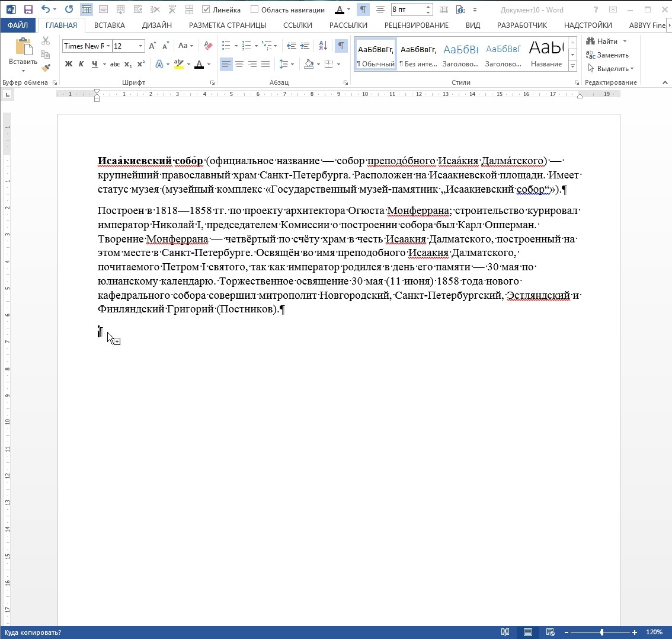Switch to the ВСТАВКА tab
The image size is (672, 639).
(109, 25)
